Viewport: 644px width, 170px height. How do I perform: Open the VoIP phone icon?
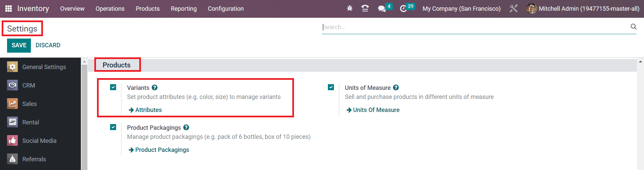pyautogui.click(x=365, y=8)
